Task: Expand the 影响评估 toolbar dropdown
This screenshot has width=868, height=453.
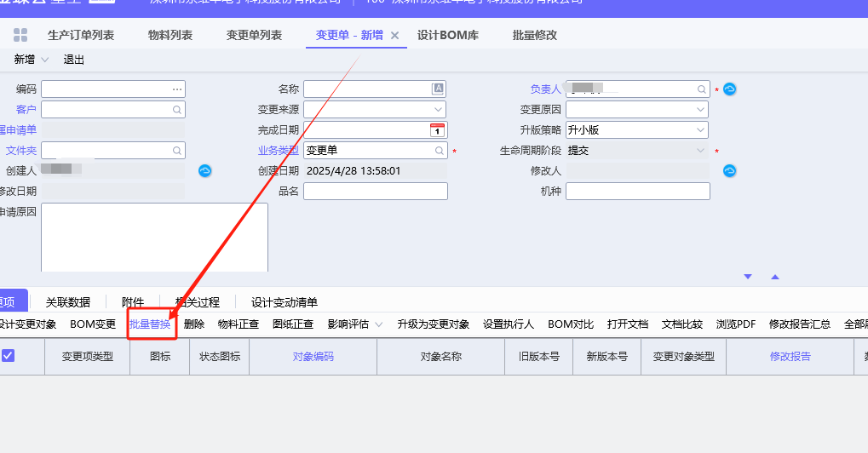Action: click(377, 324)
